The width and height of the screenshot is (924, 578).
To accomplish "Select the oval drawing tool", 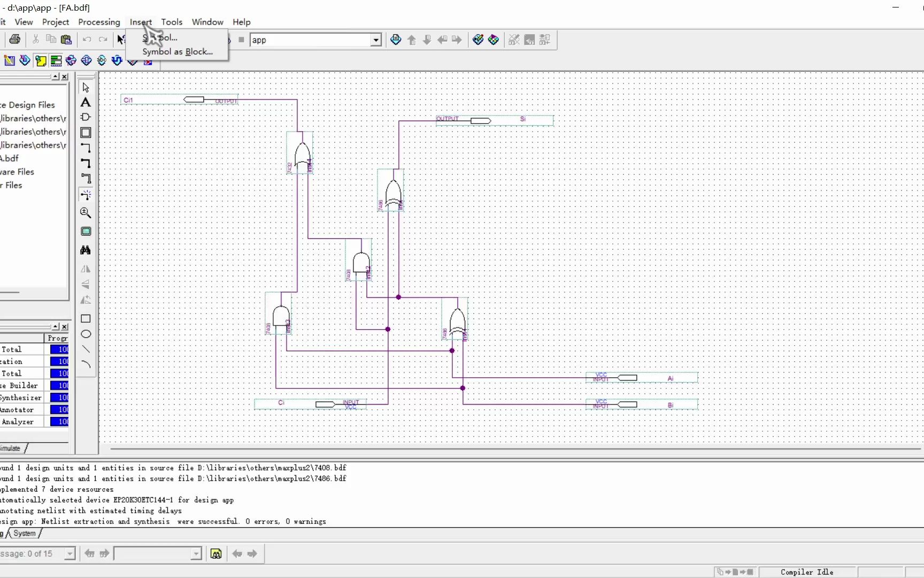I will pyautogui.click(x=86, y=334).
